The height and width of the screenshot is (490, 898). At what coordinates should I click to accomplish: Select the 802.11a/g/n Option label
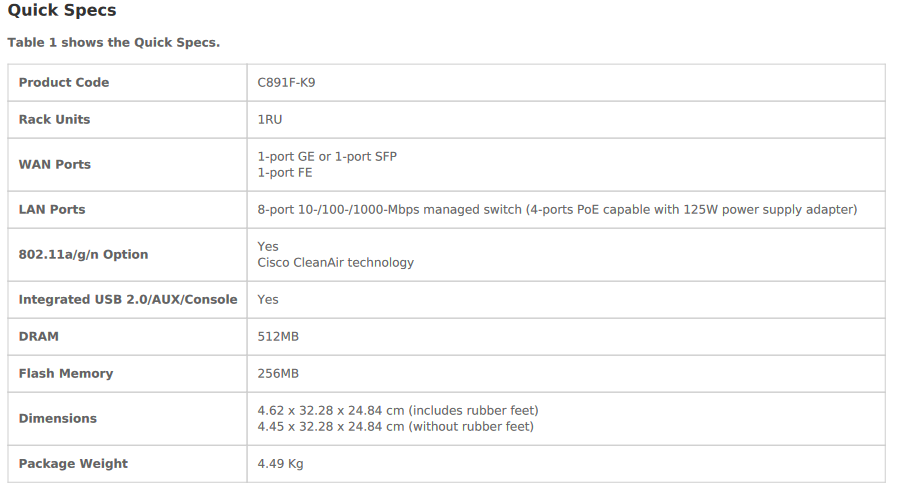83,254
